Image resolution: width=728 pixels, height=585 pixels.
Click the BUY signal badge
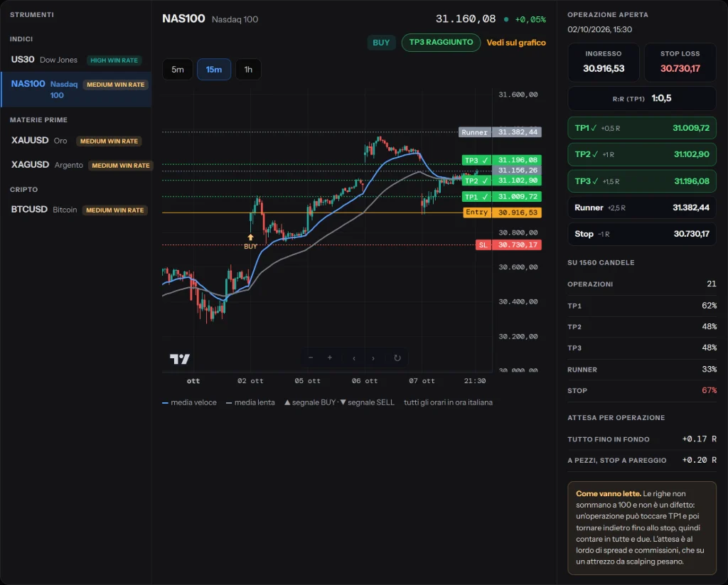(x=381, y=43)
